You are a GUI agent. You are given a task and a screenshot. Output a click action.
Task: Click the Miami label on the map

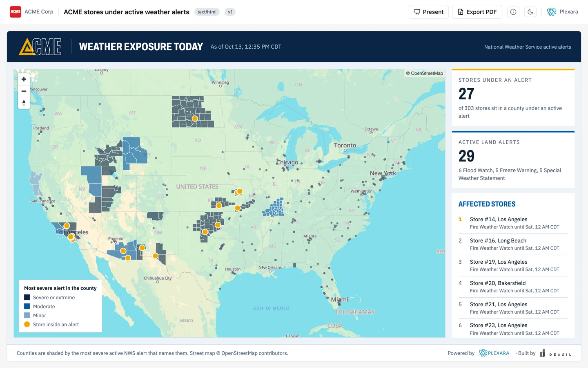coord(340,299)
